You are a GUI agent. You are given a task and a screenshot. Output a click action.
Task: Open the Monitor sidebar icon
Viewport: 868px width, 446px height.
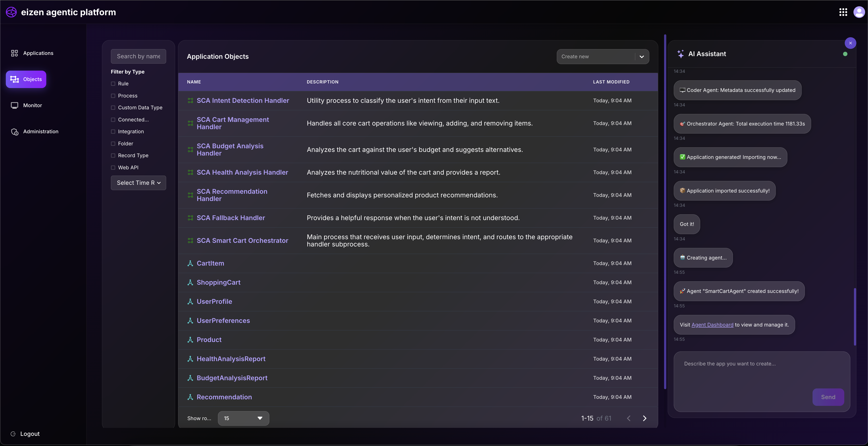14,105
